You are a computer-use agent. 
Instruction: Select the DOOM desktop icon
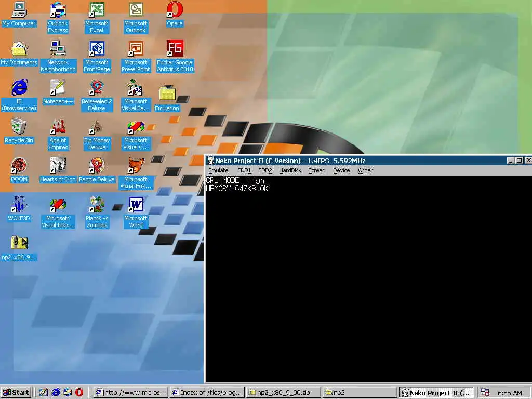click(x=19, y=170)
